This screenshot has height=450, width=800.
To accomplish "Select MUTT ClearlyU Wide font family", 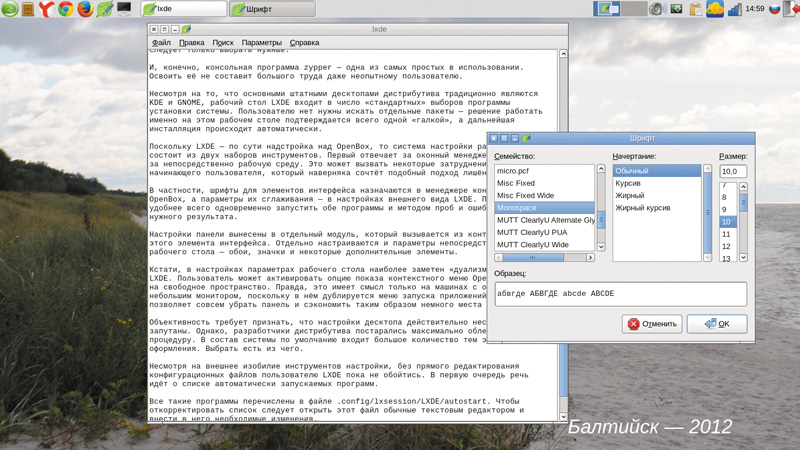I will pyautogui.click(x=544, y=244).
